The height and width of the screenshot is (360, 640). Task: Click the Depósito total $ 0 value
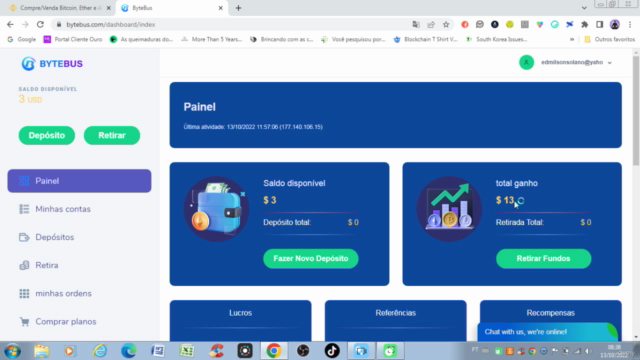point(353,222)
